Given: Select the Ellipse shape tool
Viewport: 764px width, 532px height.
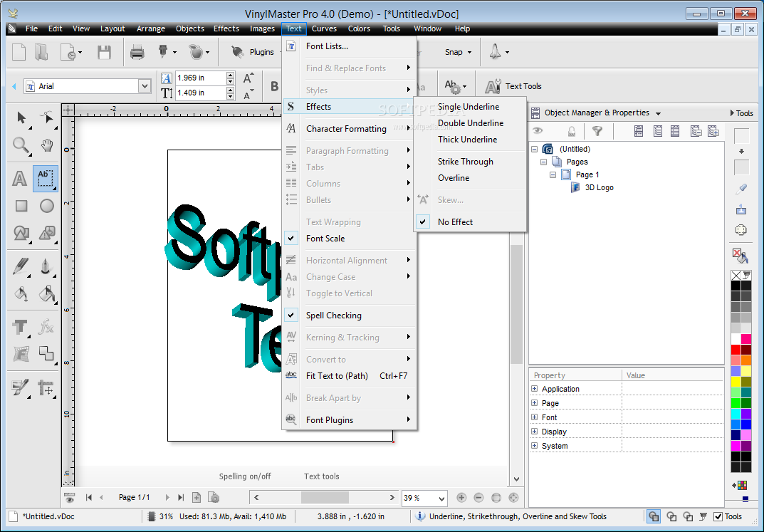Looking at the screenshot, I should (x=47, y=206).
